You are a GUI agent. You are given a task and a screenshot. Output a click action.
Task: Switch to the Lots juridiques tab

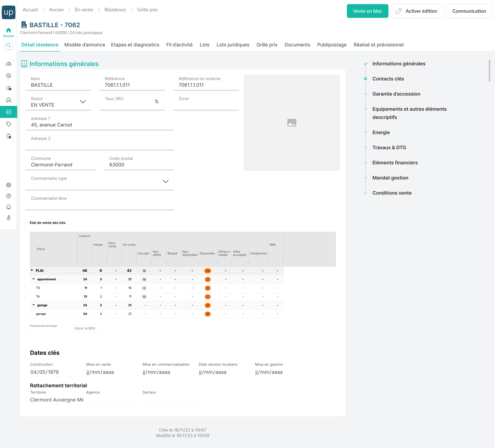tap(233, 45)
